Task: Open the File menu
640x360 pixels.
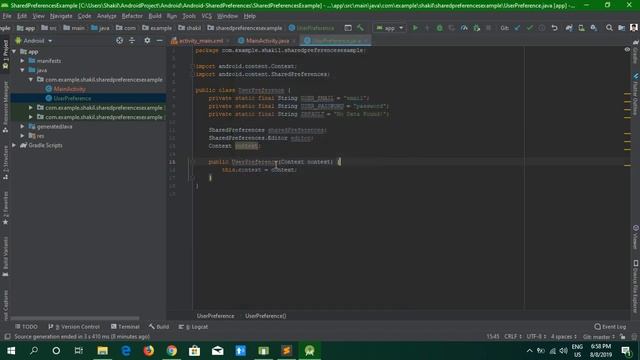Action: [7, 16]
